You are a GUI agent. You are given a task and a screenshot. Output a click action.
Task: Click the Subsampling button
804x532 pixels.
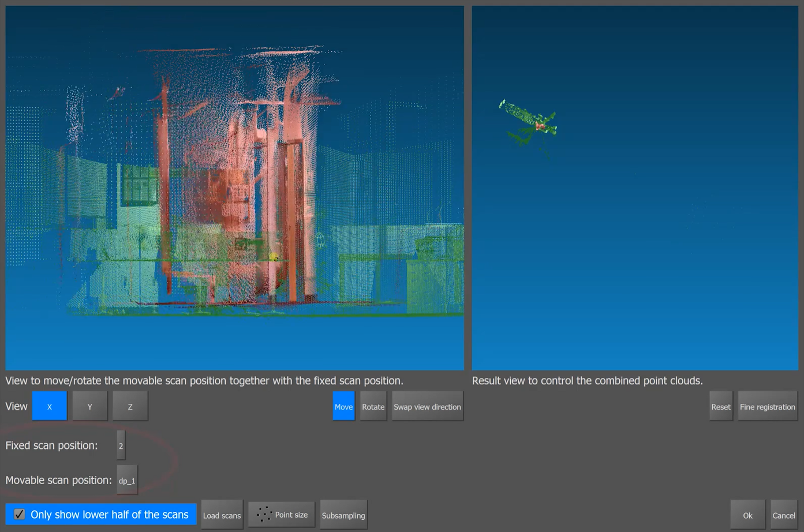pyautogui.click(x=343, y=515)
